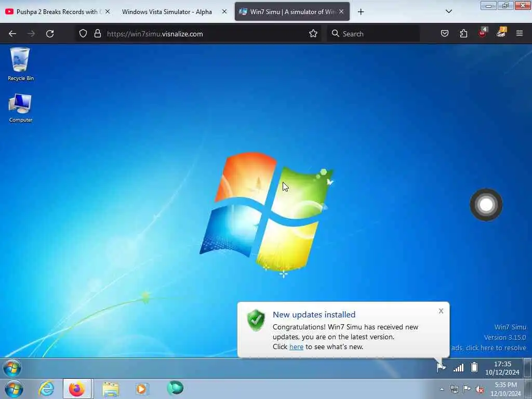Click the 'New updates installed' heading
This screenshot has width=532, height=399.
314,314
